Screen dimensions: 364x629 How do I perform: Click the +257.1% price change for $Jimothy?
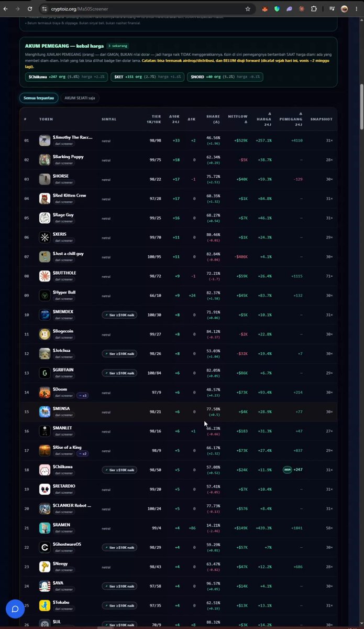point(263,140)
